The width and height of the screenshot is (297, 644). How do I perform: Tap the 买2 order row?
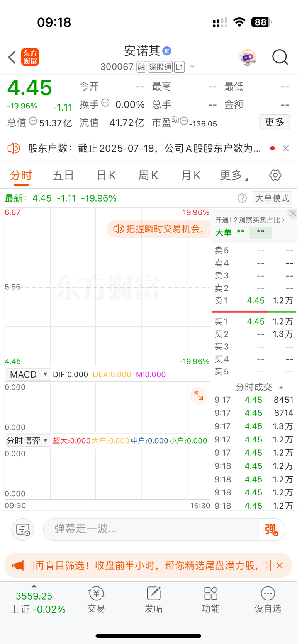(254, 334)
